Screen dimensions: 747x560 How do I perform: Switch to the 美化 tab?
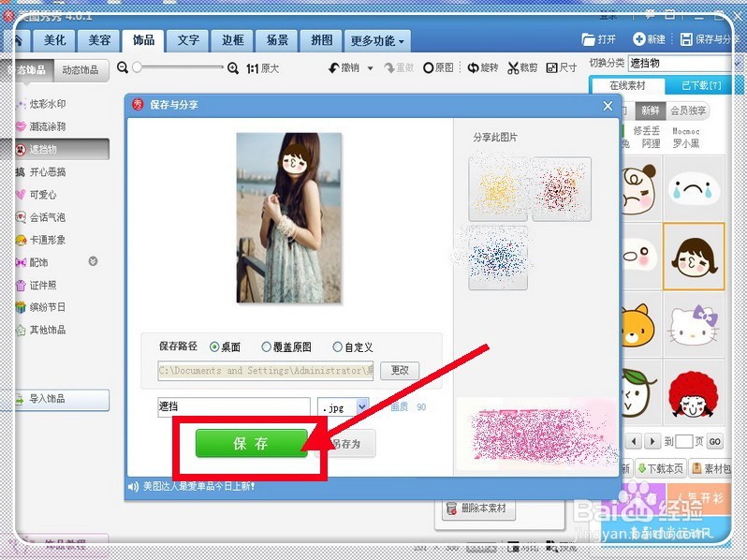tap(55, 40)
